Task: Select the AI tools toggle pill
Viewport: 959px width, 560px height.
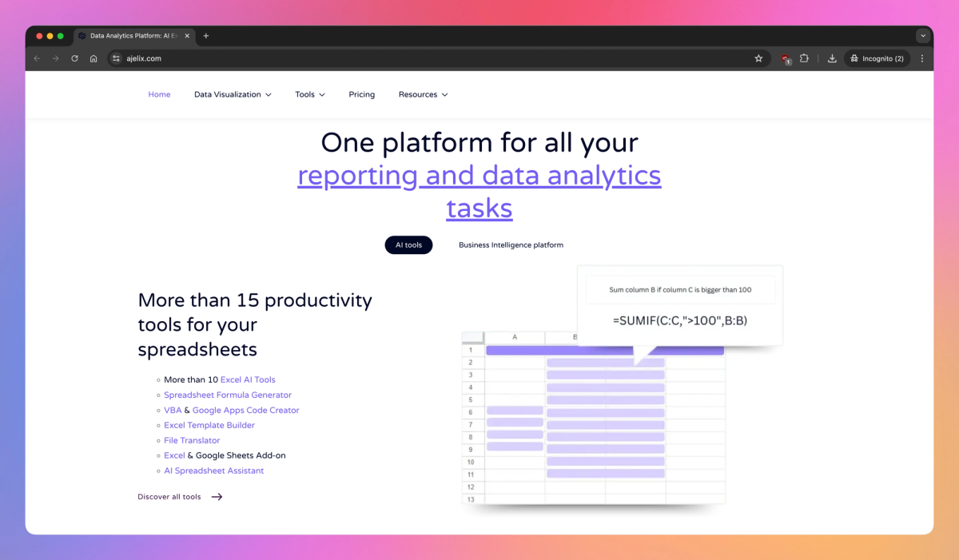Action: pyautogui.click(x=408, y=244)
